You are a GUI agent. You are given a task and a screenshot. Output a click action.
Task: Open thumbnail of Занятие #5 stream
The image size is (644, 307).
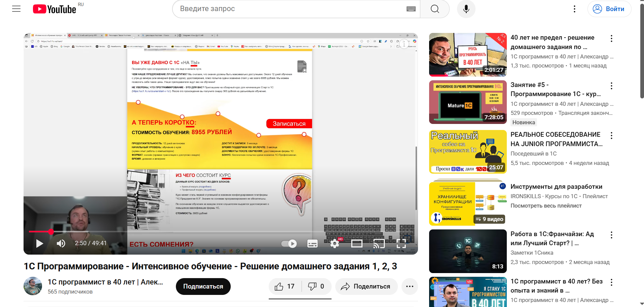tap(468, 102)
